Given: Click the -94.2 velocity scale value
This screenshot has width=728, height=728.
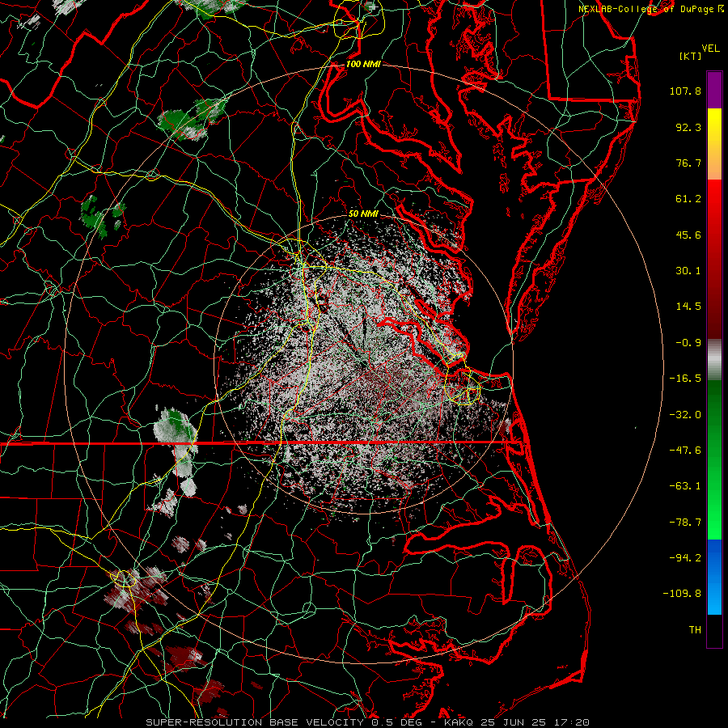Looking at the screenshot, I should pos(685,558).
